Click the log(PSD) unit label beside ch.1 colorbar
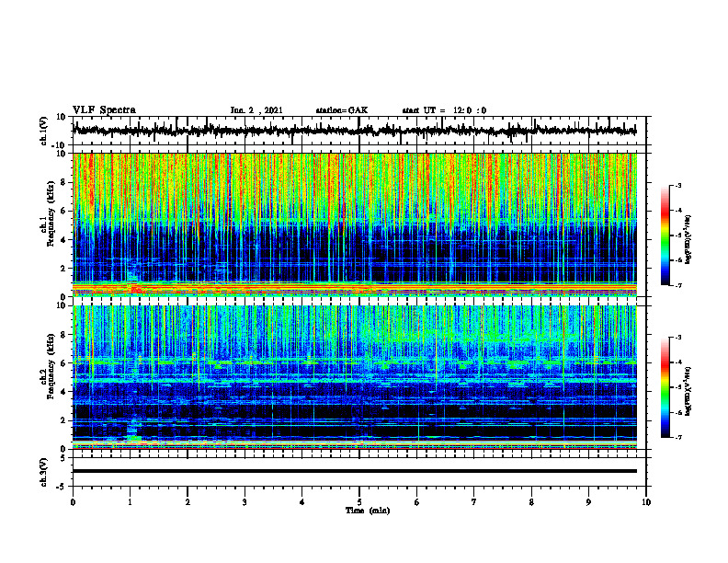 [688, 239]
